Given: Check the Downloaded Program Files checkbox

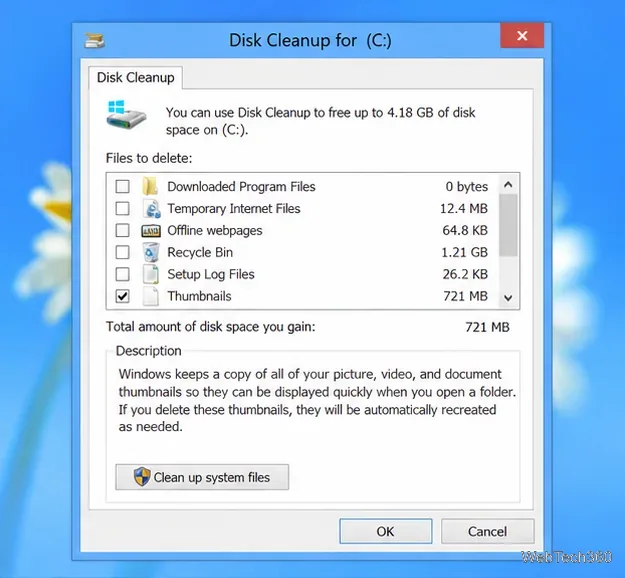Looking at the screenshot, I should 122,187.
